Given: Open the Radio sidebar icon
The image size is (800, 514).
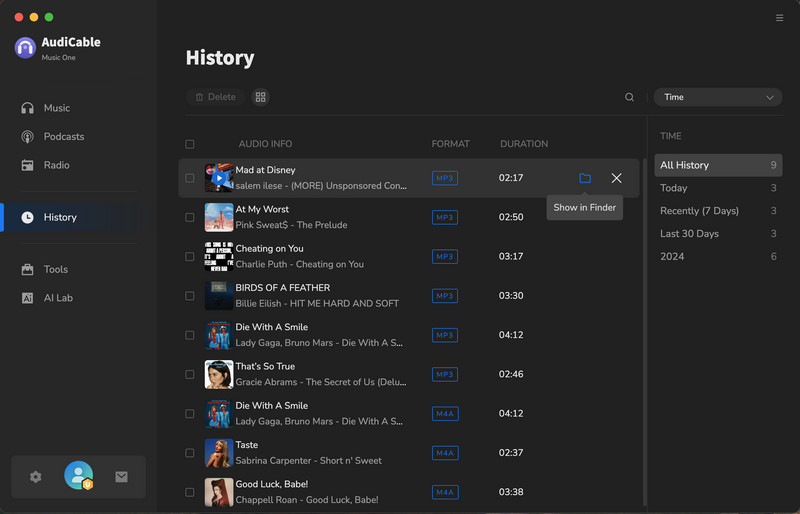Looking at the screenshot, I should 28,165.
